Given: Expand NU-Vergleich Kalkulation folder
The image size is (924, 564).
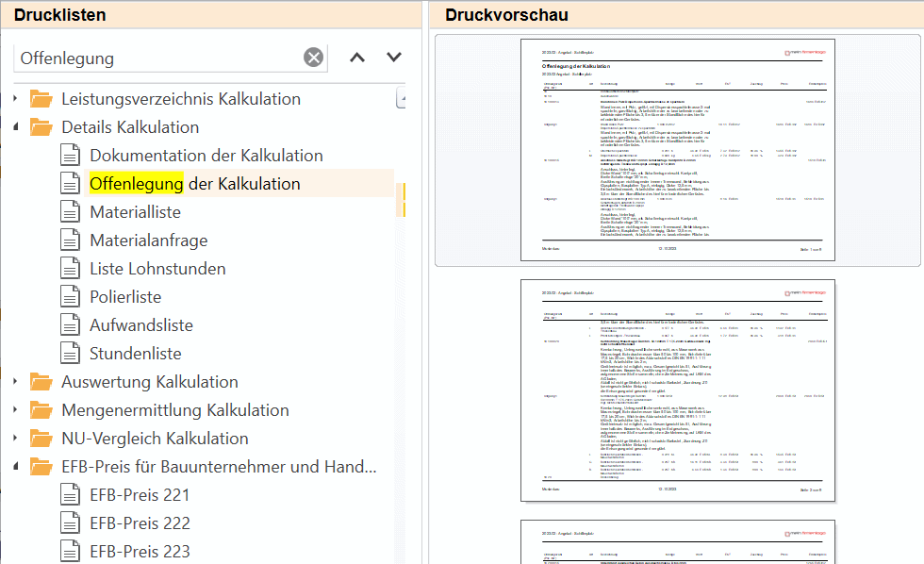Looking at the screenshot, I should coord(15,438).
